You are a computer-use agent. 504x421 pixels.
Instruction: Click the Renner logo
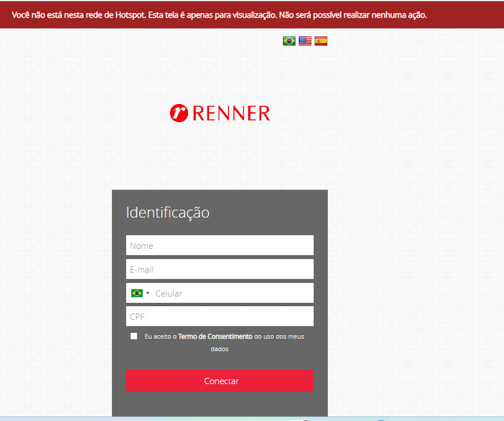(220, 113)
